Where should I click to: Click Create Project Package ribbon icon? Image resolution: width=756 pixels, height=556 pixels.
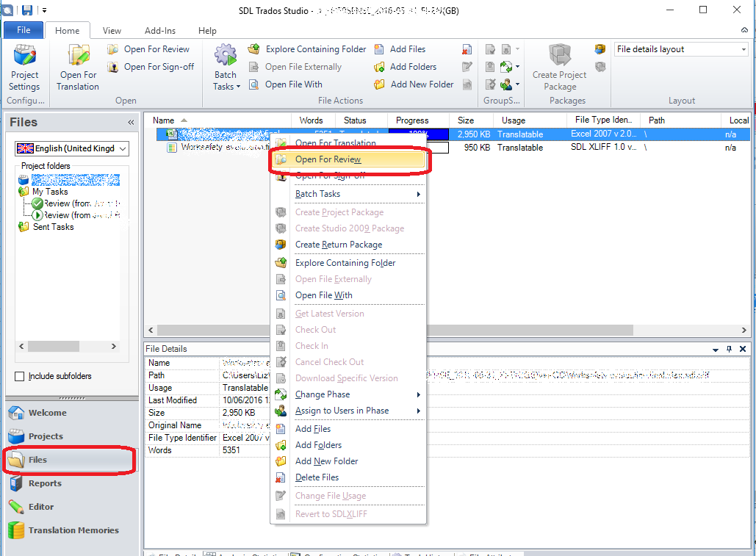[x=559, y=56]
